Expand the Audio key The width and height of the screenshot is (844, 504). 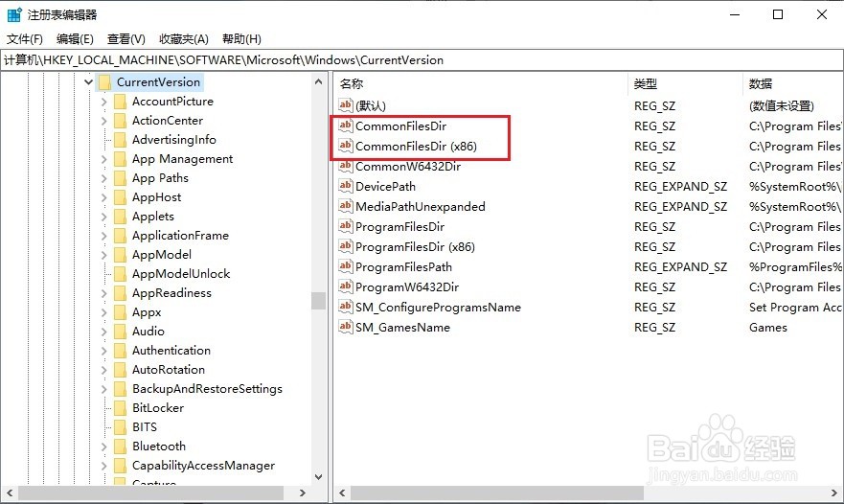coord(103,332)
